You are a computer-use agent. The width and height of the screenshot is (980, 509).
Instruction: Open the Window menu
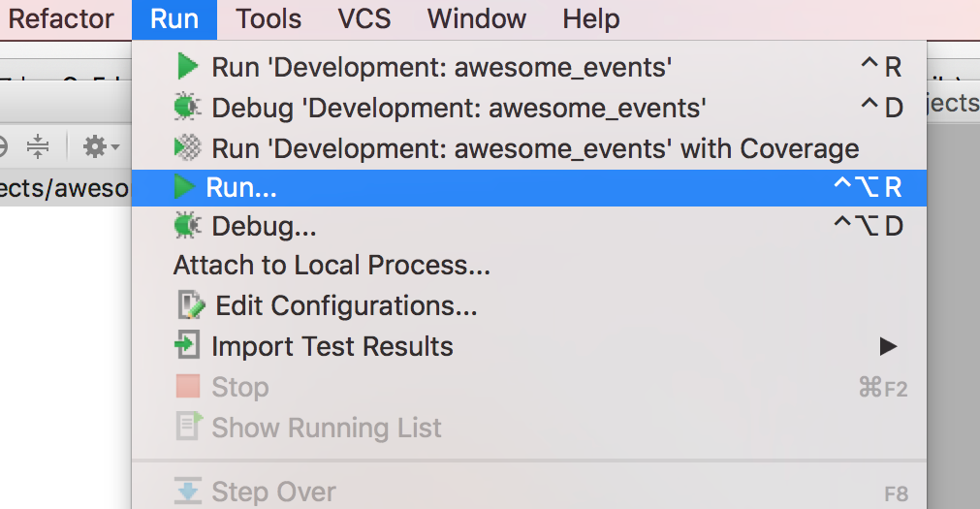[x=476, y=18]
